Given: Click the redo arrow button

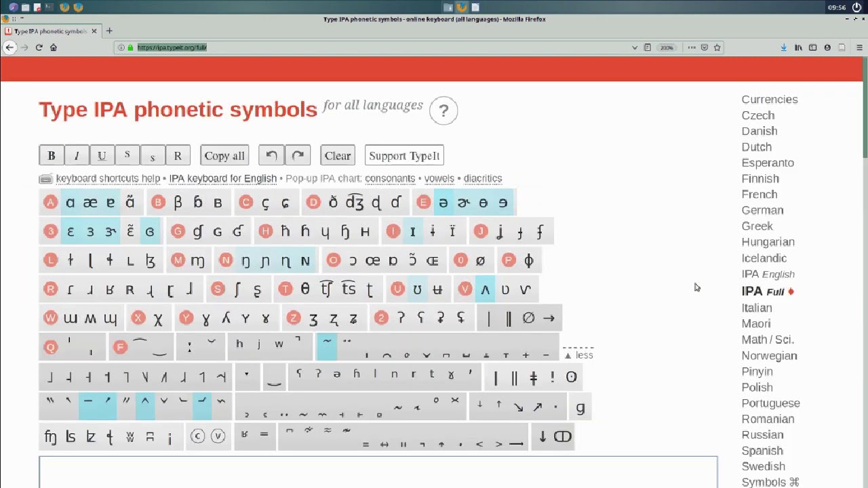Looking at the screenshot, I should click(x=298, y=156).
